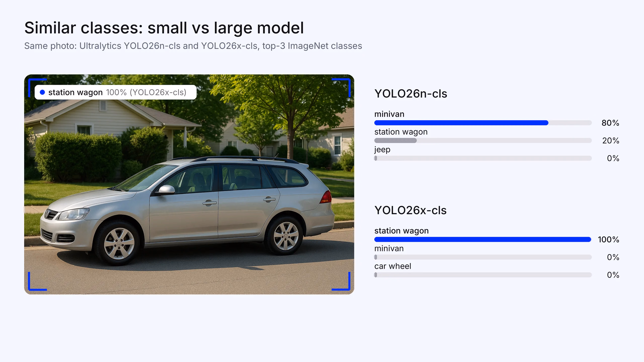Select the YOLO26n-cls heading

[411, 94]
